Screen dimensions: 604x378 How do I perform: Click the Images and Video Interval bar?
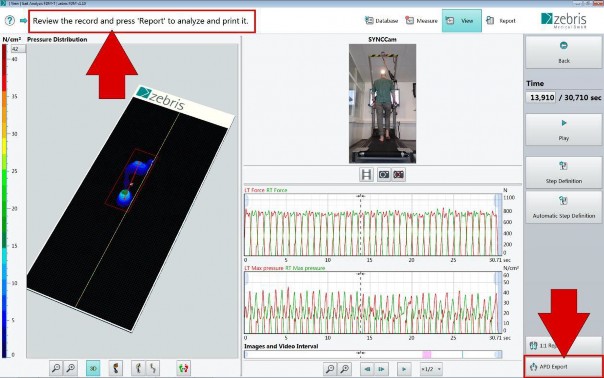[373, 354]
